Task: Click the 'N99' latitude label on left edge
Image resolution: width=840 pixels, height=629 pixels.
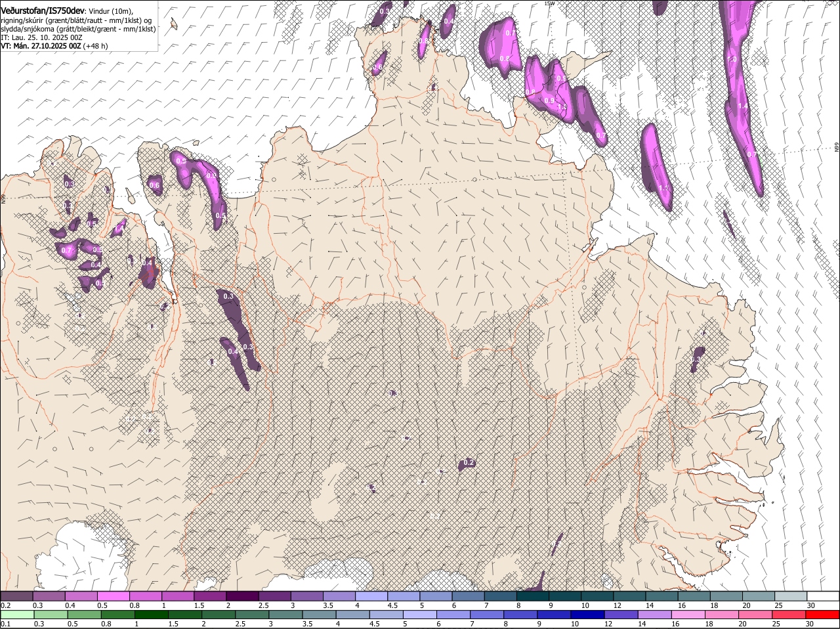Action: point(3,198)
